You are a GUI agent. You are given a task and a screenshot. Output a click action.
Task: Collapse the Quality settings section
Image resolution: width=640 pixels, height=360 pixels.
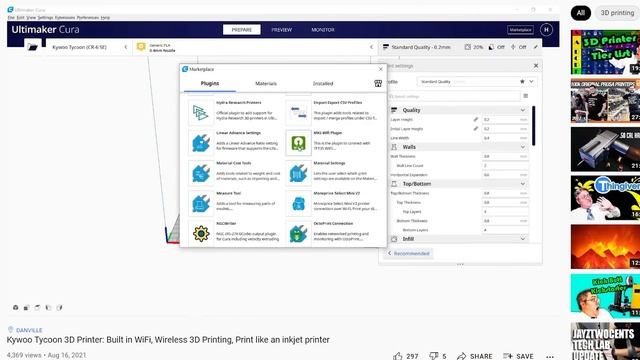tap(523, 110)
